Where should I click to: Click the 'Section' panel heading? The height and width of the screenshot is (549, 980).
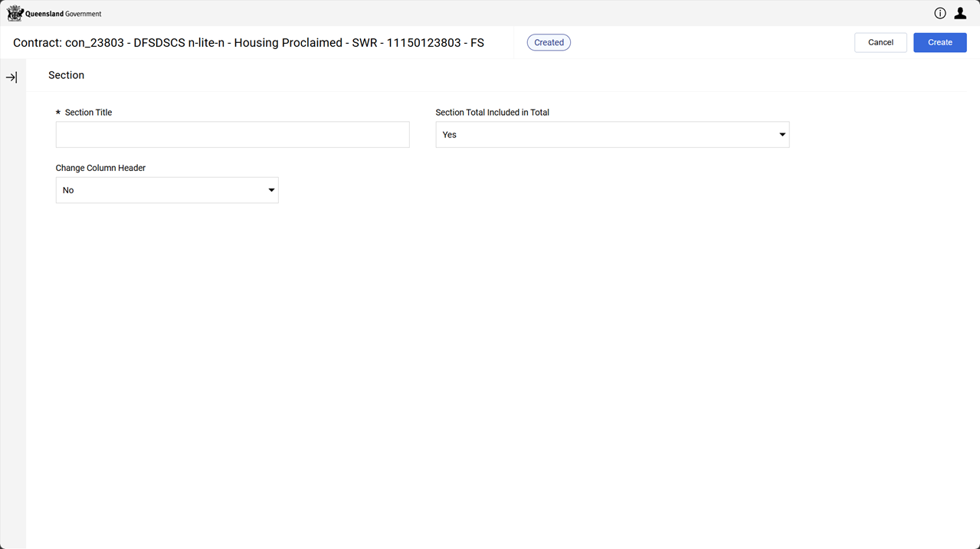click(x=67, y=75)
